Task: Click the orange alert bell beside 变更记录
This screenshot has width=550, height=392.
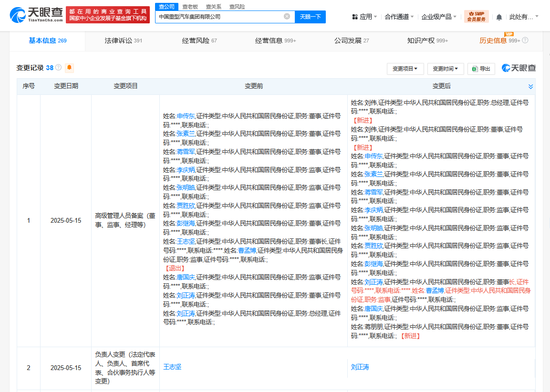Action: [70, 68]
